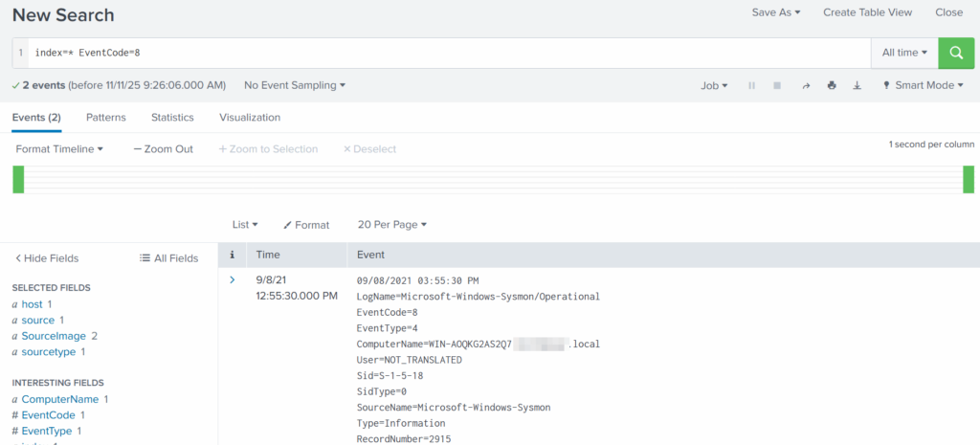The image size is (980, 445).
Task: Export results with the download icon
Action: pos(857,85)
